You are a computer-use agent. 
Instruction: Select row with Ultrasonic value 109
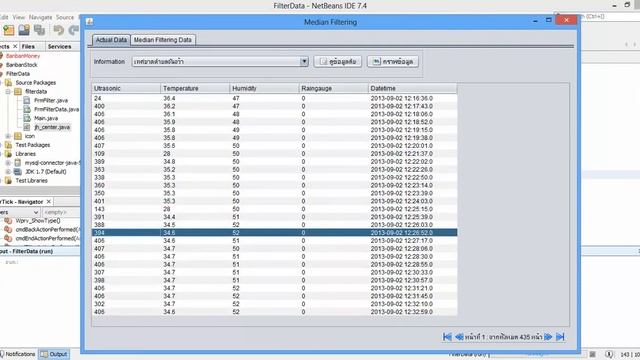(x=275, y=154)
